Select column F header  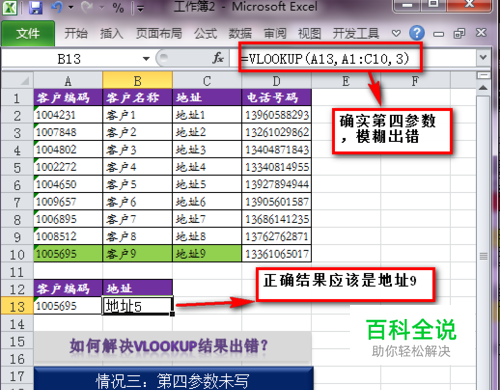tap(415, 81)
